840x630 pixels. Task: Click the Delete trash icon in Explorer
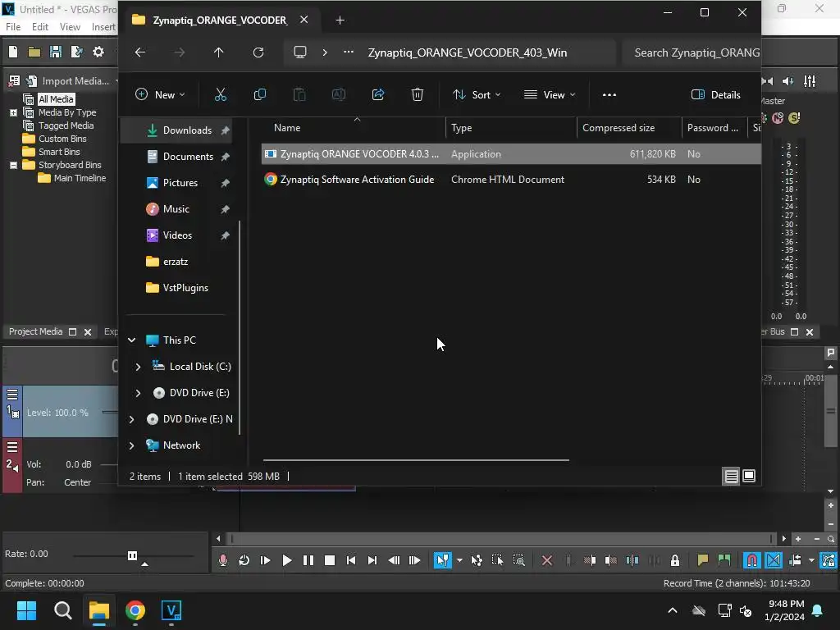click(418, 95)
